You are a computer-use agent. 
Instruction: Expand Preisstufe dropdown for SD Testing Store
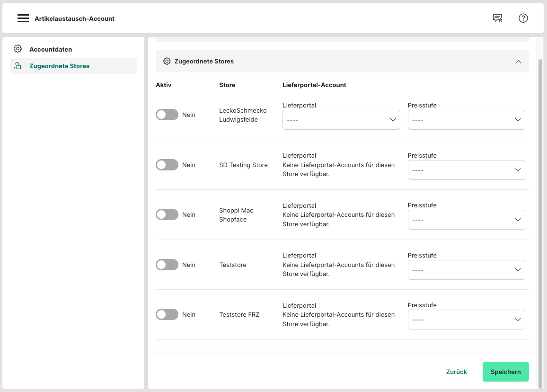(466, 170)
